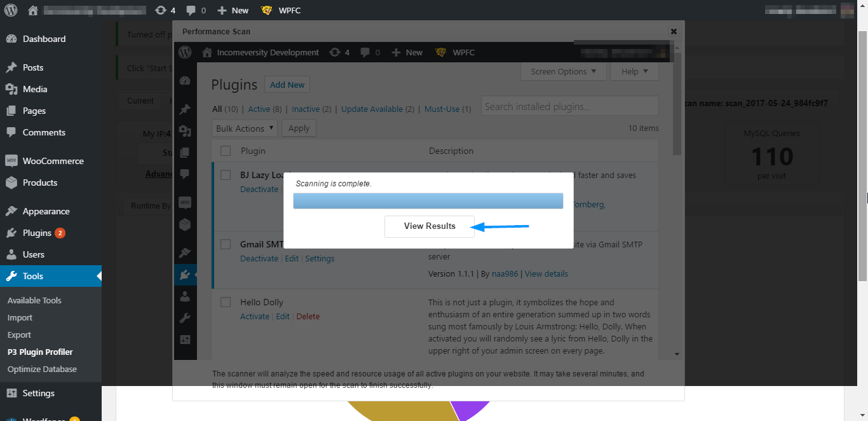
Task: Click Add New plugin button
Action: point(287,85)
